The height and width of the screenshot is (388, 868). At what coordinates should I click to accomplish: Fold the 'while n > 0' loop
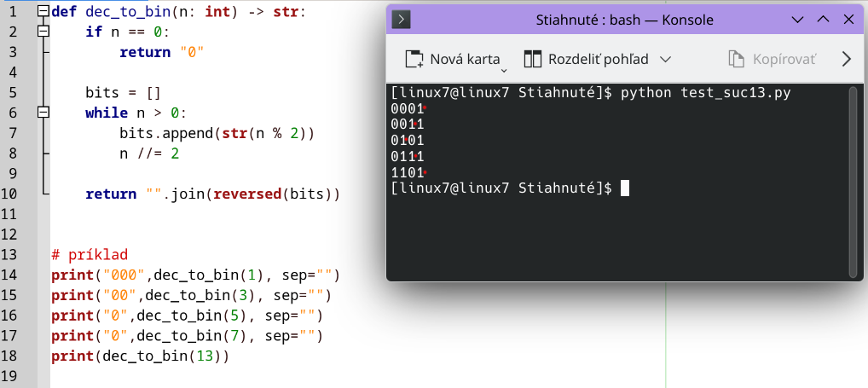click(43, 113)
